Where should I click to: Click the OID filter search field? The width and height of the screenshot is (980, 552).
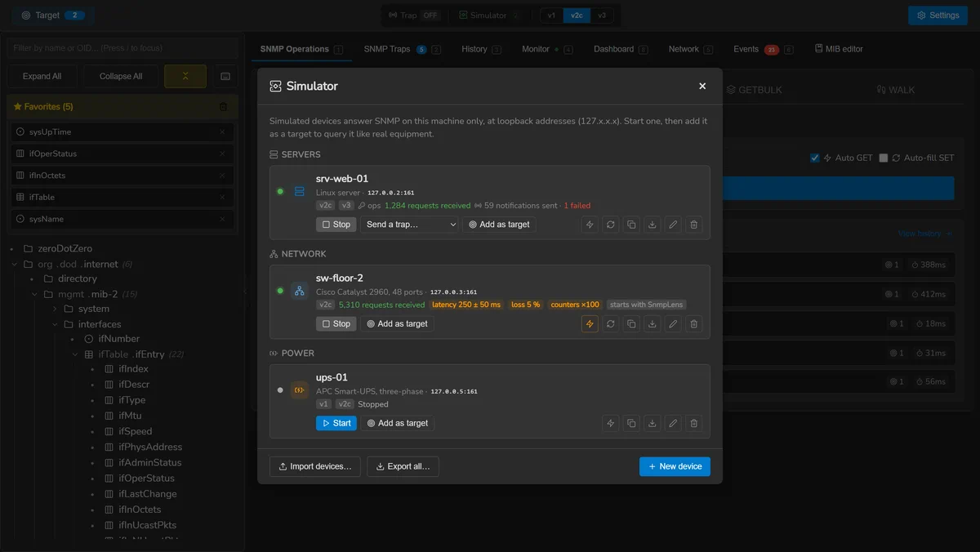click(x=122, y=48)
